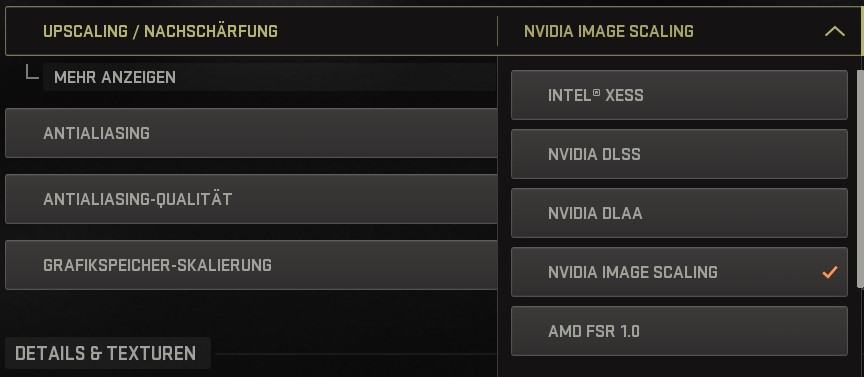Pick NVIDIA DLAA as the upscaling method
Viewport: 864px width, 377px height.
coord(679,213)
